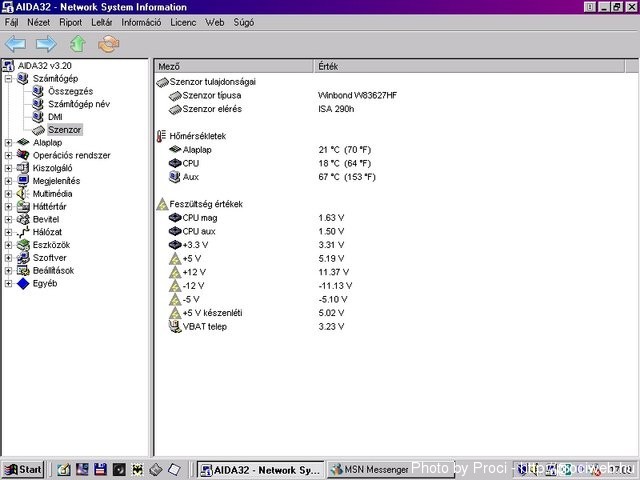Click the Mező column header
This screenshot has height=480, width=640.
[234, 66]
